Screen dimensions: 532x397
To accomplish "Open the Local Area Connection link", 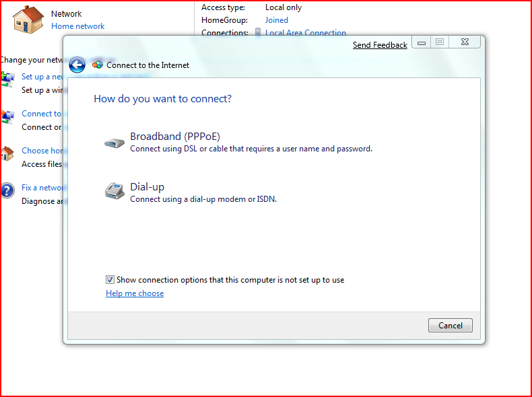I will tap(305, 32).
